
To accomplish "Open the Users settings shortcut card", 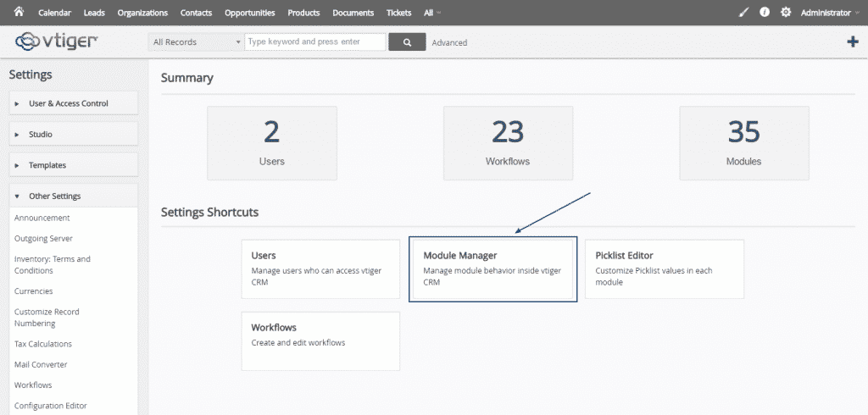I will (x=320, y=269).
